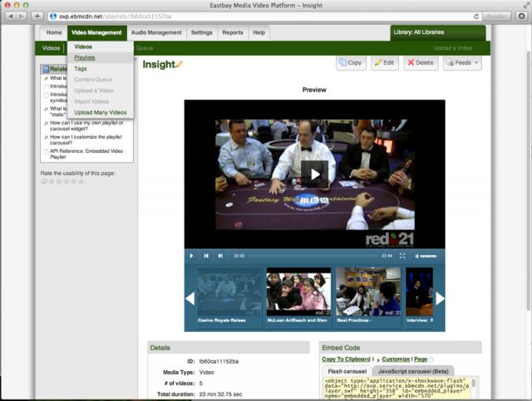This screenshot has width=532, height=401.
Task: Click inside the embed code text area
Action: pos(397,389)
